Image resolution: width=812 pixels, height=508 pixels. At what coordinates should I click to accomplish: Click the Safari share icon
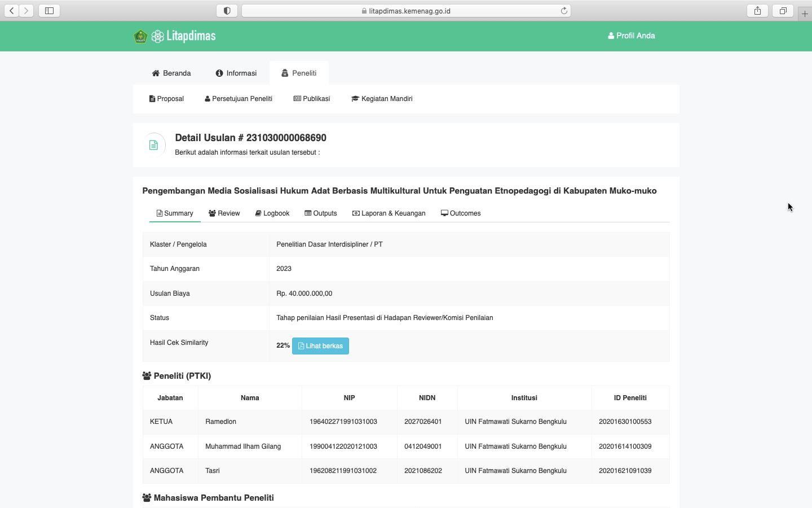click(x=757, y=11)
